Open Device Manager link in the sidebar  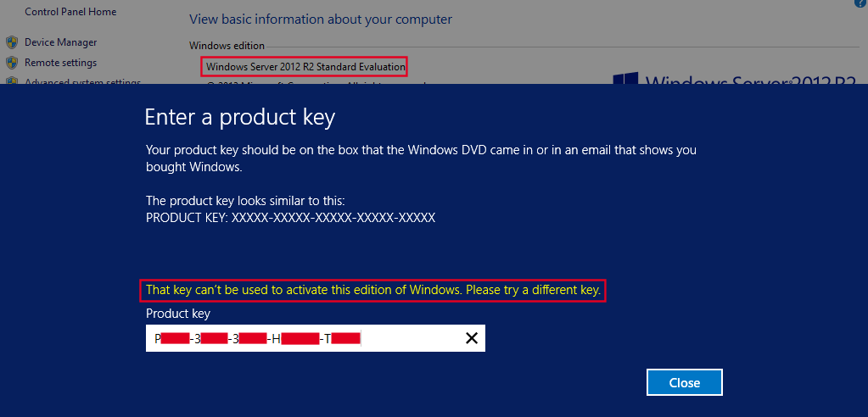(x=61, y=42)
